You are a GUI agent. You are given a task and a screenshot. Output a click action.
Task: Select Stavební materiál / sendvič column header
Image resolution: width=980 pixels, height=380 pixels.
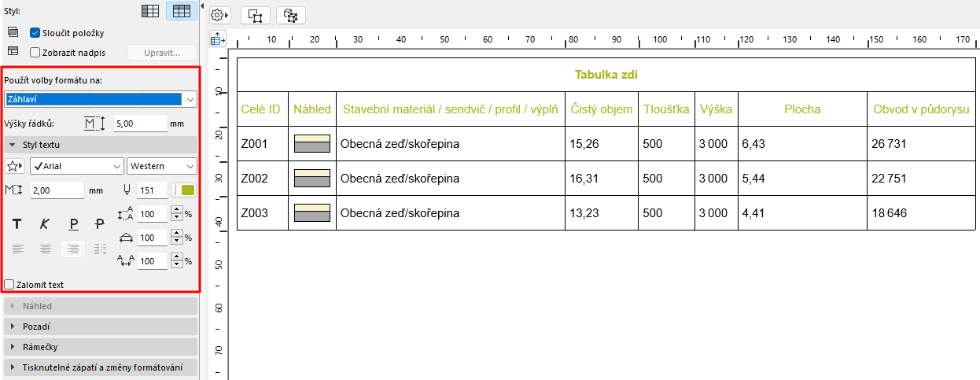point(451,109)
